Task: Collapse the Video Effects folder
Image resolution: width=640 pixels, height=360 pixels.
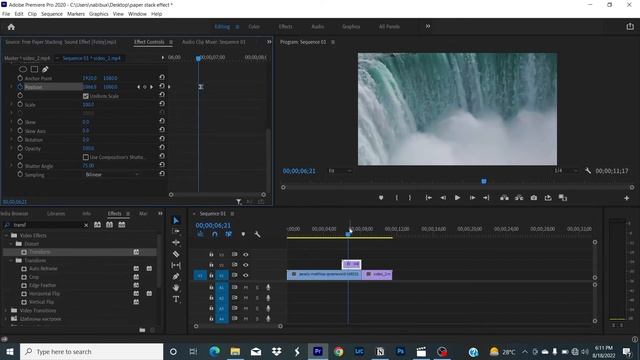Action: (6, 236)
